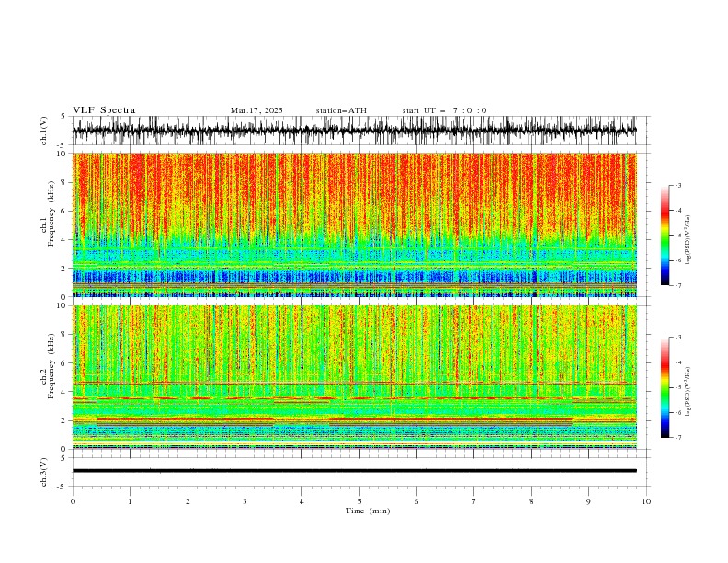Screen dimensions: 728x563
Task: Click the ch.2 'Frequency (kHz)' axis label
Action: [x=51, y=366]
